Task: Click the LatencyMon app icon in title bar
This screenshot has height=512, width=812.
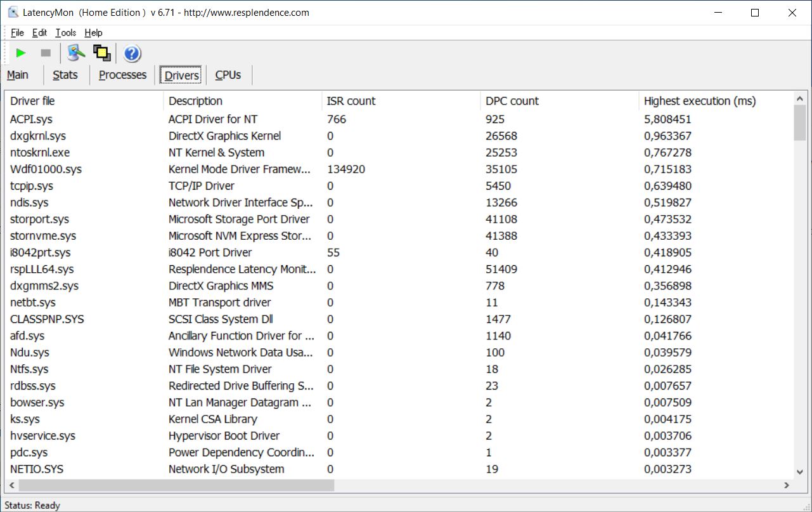Action: click(13, 13)
